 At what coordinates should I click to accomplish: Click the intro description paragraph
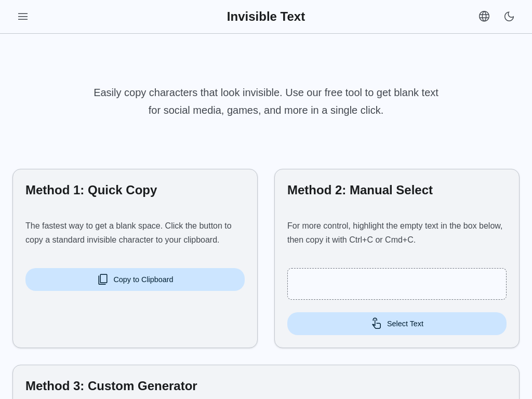(x=266, y=101)
